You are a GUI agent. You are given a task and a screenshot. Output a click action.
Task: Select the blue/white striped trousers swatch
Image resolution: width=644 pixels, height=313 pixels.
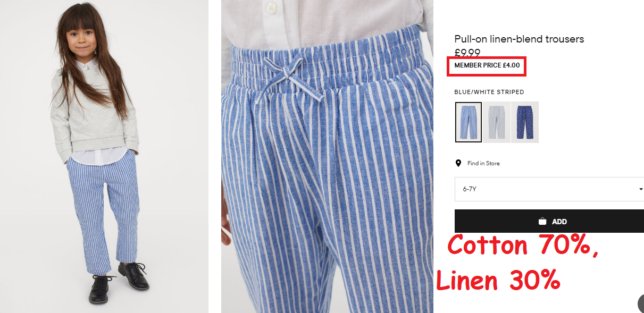click(469, 122)
